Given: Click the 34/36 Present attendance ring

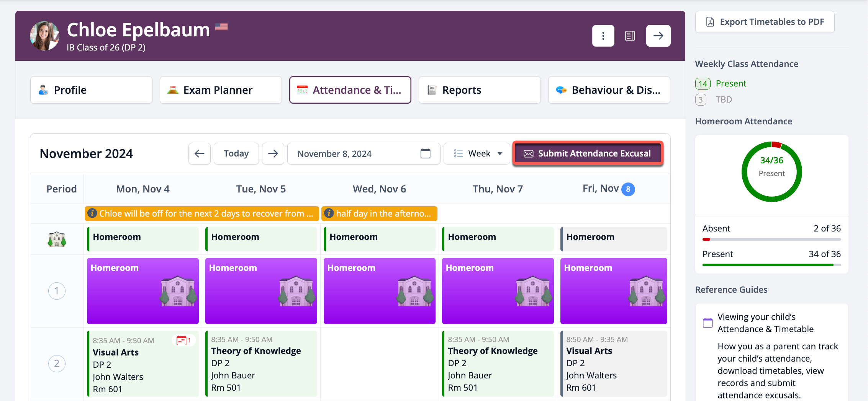Looking at the screenshot, I should point(771,172).
